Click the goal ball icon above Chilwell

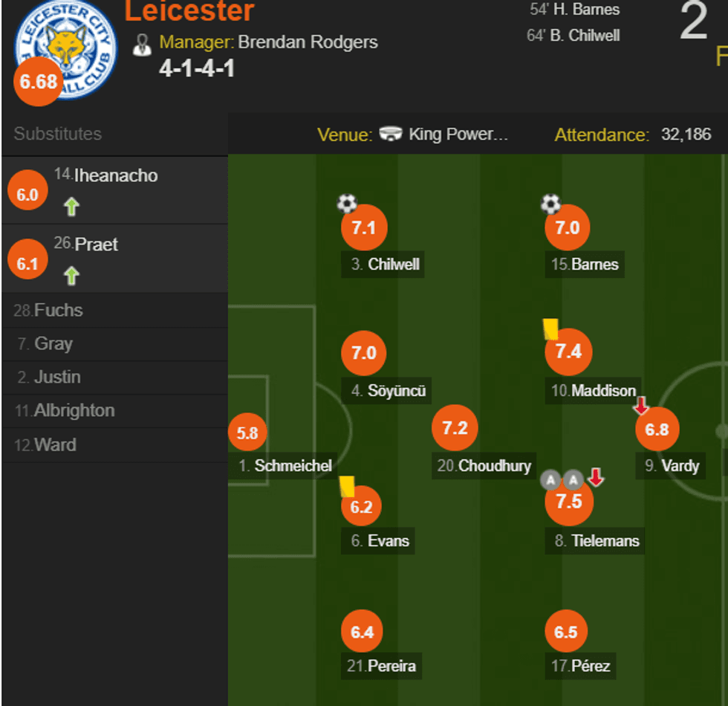[x=347, y=203]
